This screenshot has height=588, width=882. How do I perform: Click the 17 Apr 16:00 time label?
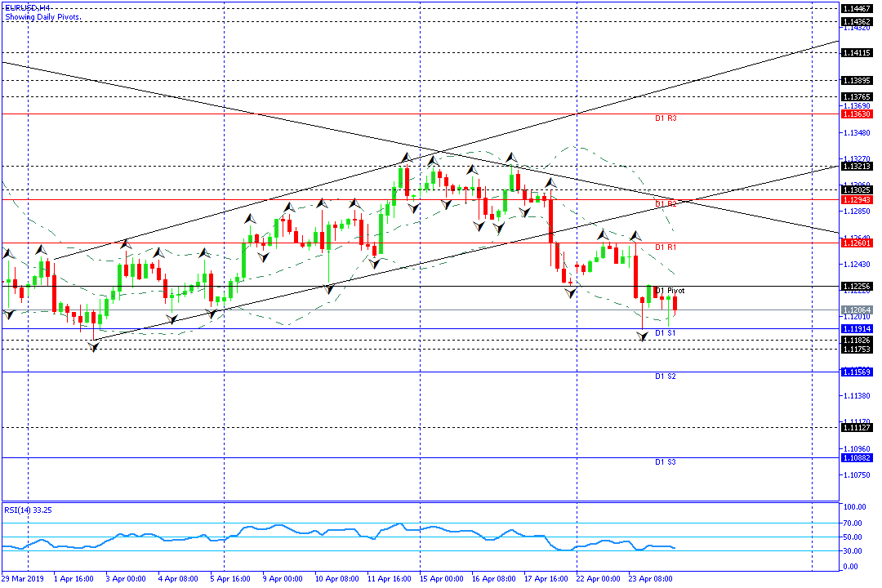(x=546, y=578)
